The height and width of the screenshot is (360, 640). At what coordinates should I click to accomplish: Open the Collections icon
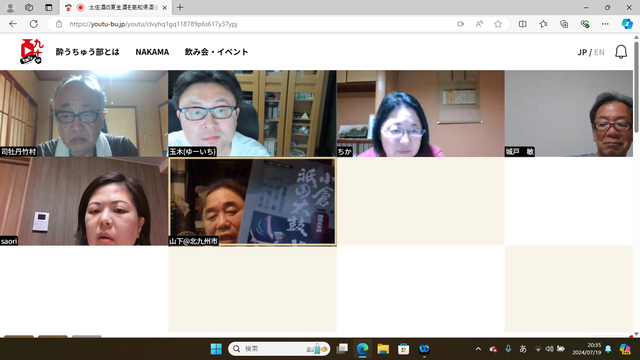point(564,24)
